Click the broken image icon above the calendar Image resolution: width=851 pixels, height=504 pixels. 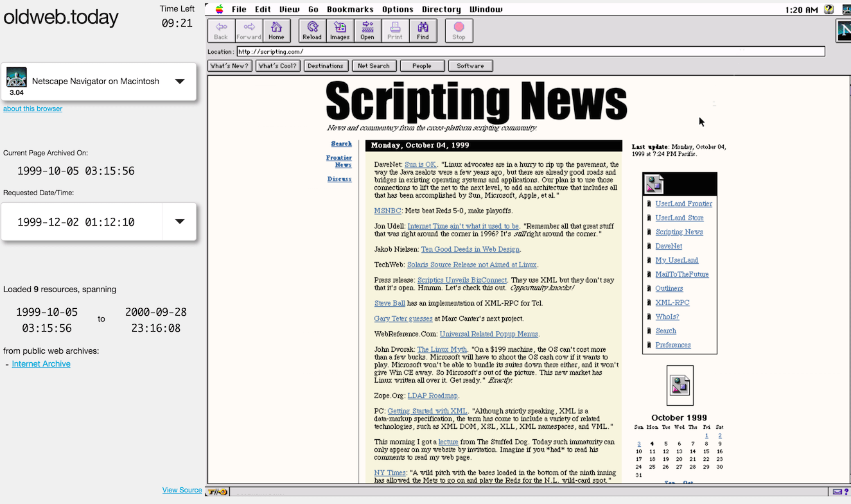pos(680,385)
